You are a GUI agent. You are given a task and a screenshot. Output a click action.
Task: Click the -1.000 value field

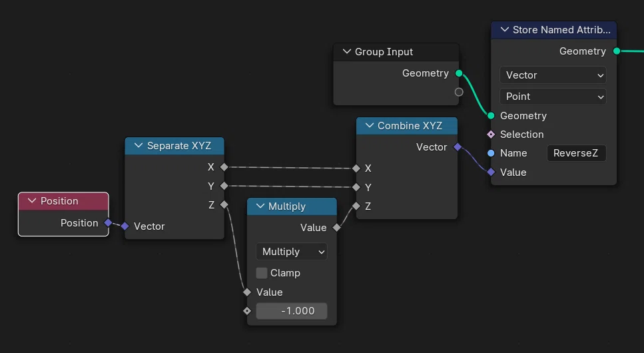292,311
